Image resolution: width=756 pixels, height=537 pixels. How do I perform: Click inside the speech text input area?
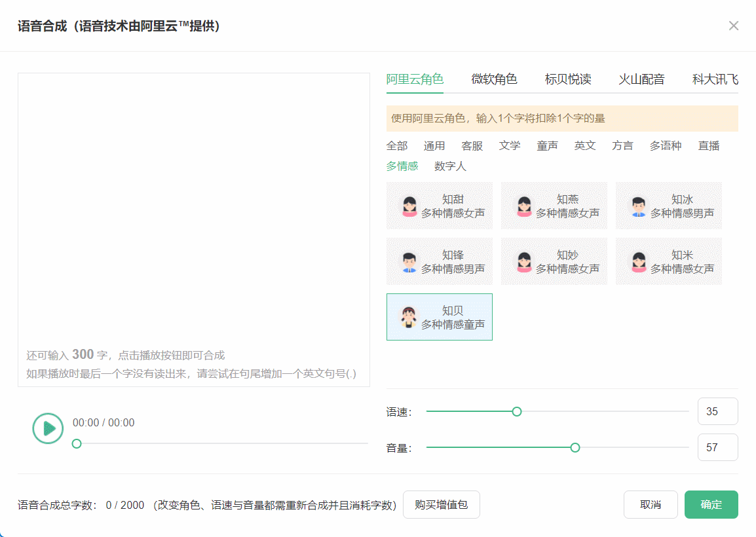[194, 229]
